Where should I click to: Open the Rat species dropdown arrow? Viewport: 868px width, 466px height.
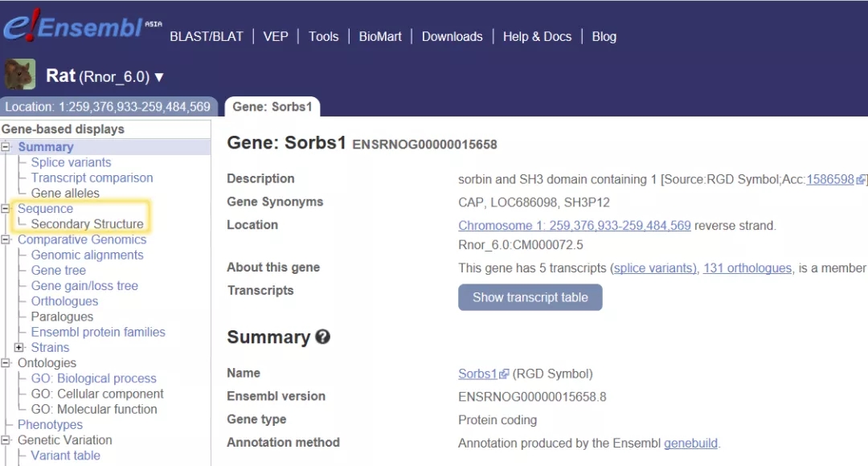[x=159, y=77]
